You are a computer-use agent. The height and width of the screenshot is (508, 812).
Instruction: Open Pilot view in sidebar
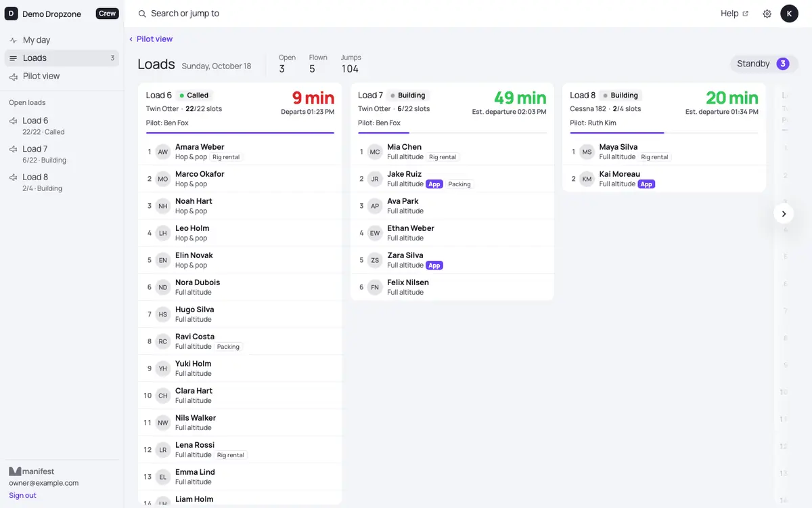pos(62,77)
